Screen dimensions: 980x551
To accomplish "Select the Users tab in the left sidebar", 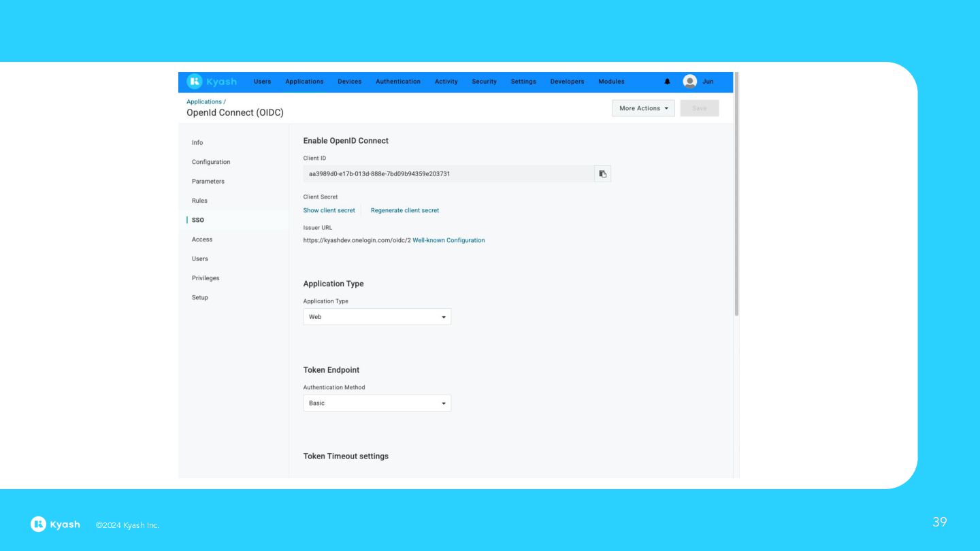I will tap(200, 259).
